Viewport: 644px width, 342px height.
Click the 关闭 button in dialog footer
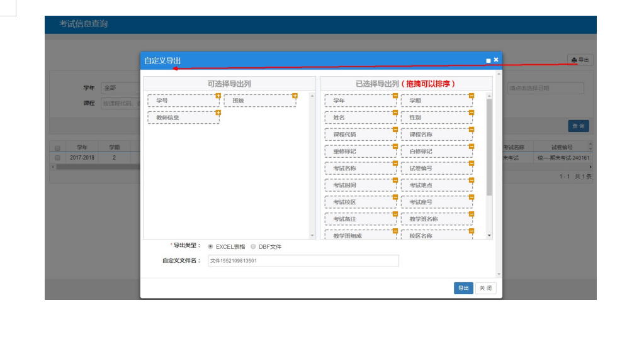pyautogui.click(x=485, y=288)
